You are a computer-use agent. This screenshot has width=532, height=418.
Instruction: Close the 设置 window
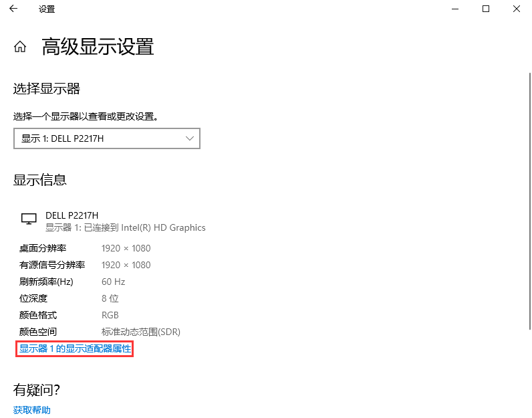tap(517, 9)
